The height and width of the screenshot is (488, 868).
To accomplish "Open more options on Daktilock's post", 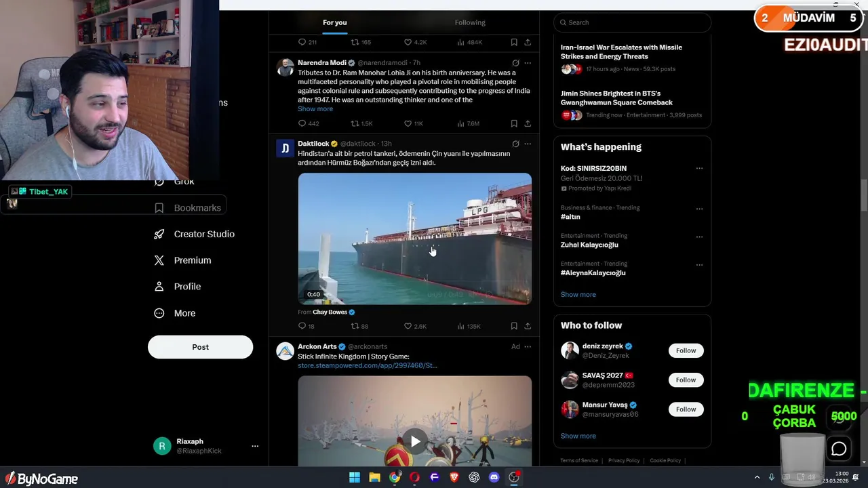I will (528, 144).
